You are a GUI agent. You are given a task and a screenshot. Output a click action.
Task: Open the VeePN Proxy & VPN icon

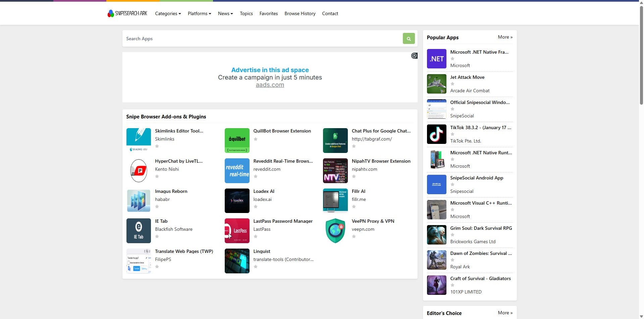(x=335, y=230)
